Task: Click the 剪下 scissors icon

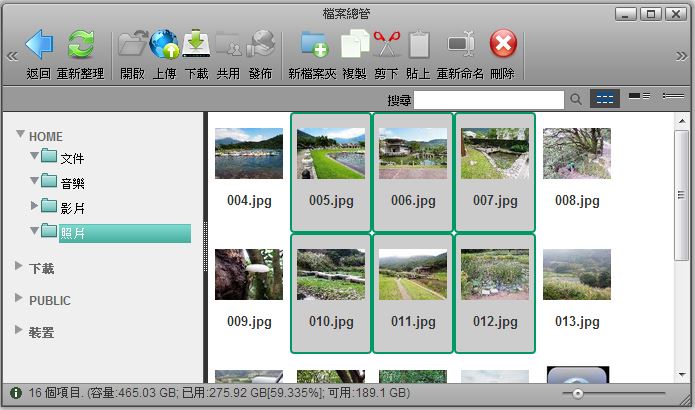Action: pyautogui.click(x=386, y=45)
